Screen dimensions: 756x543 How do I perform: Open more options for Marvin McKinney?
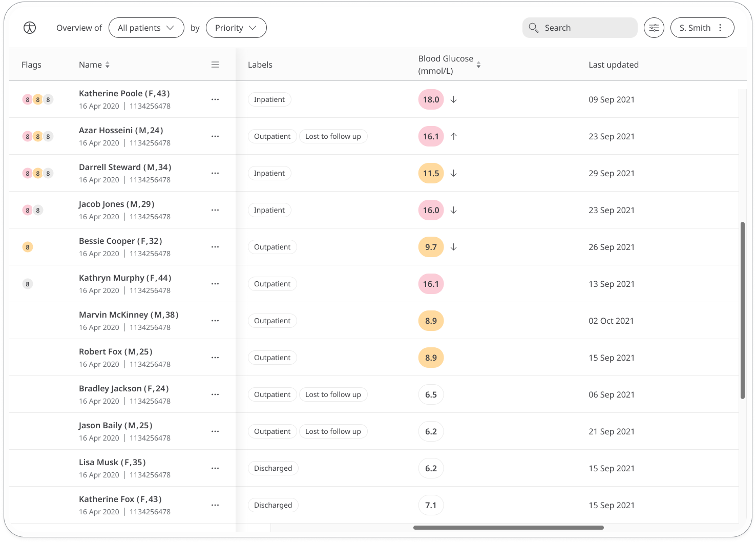[215, 321]
